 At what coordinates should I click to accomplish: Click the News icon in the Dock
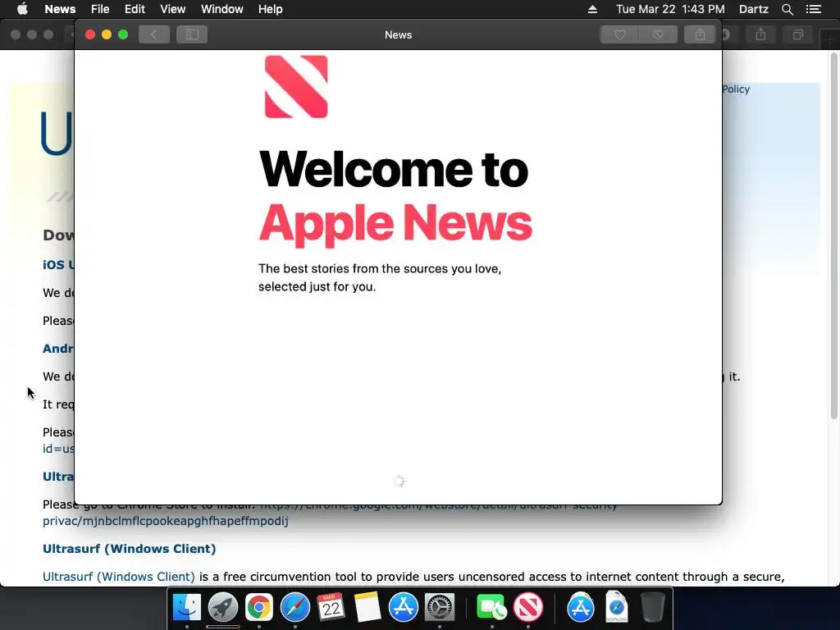click(x=528, y=608)
